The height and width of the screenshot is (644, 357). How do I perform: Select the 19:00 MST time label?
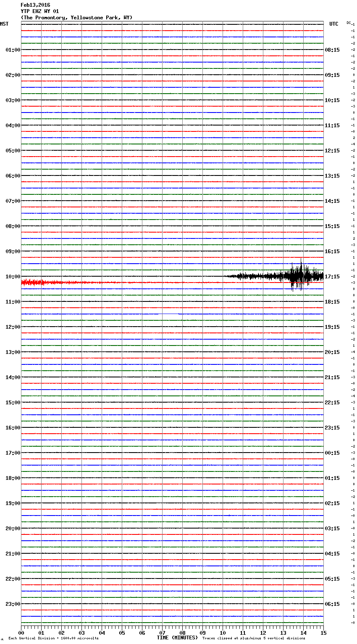pos(13,503)
